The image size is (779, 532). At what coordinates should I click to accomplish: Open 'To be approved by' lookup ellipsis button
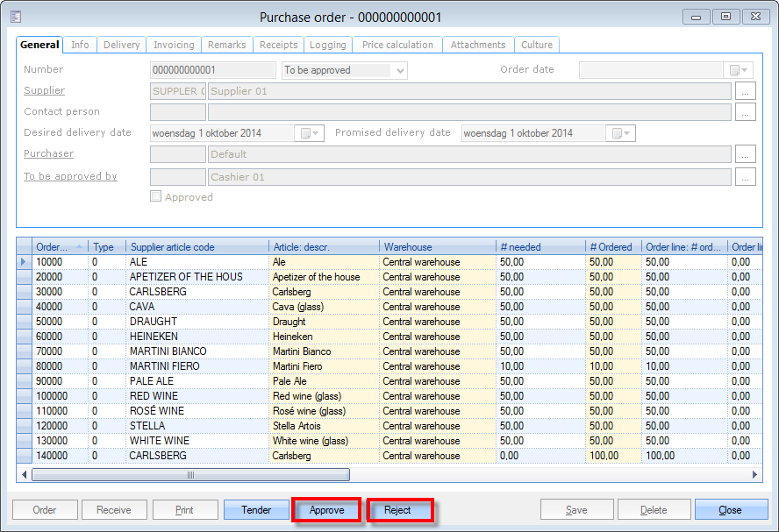pos(745,177)
